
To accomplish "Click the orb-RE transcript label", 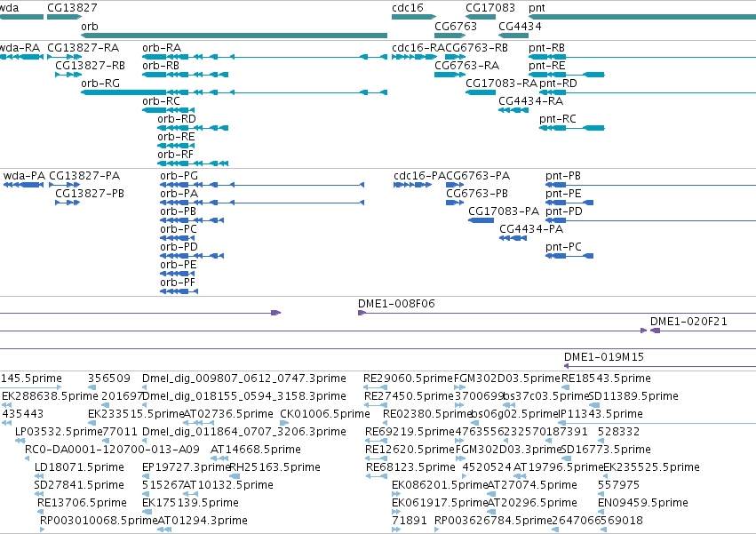I will (176, 137).
